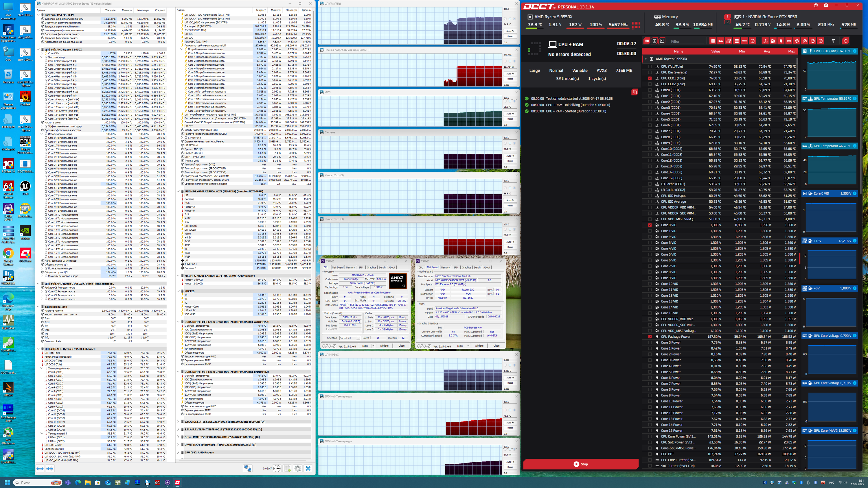Image resolution: width=868 pixels, height=488 pixels.
Task: Collapse the AMD Ryzen 9 9950X sensor group
Action: pos(646,59)
